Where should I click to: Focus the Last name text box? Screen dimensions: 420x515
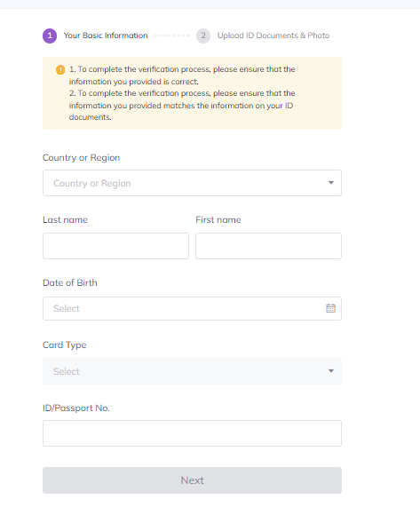(x=115, y=246)
